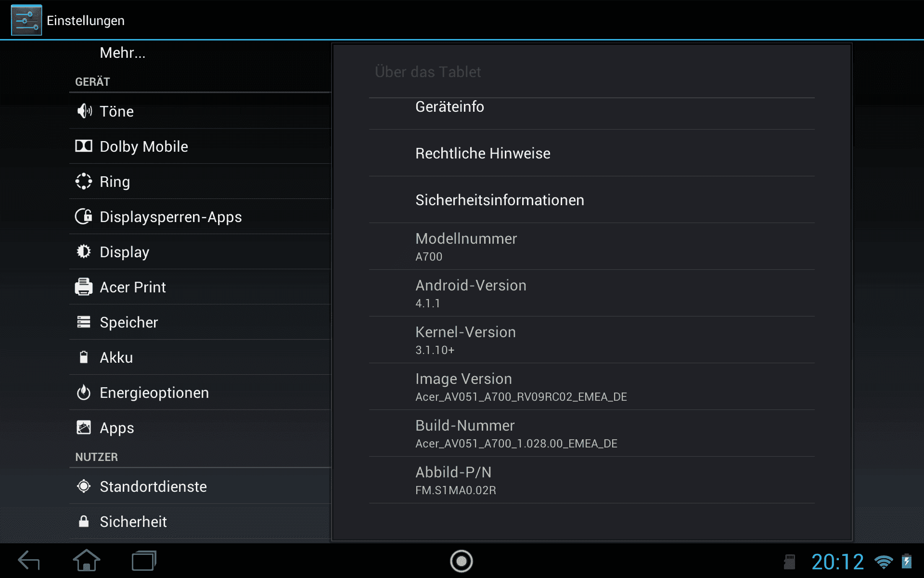This screenshot has height=578, width=924.
Task: Click the Töne speaker icon
Action: coord(84,111)
